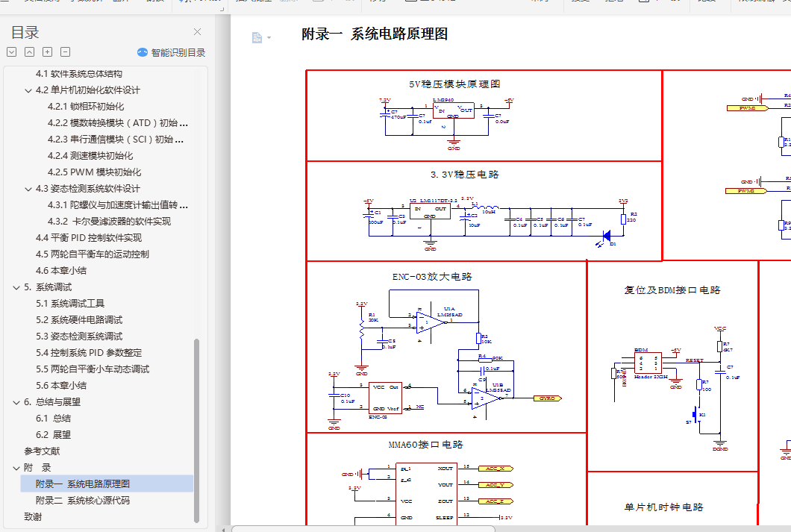Image resolution: width=791 pixels, height=532 pixels.
Task: Click the ENC-03放大电路 circuit title
Action: (432, 277)
